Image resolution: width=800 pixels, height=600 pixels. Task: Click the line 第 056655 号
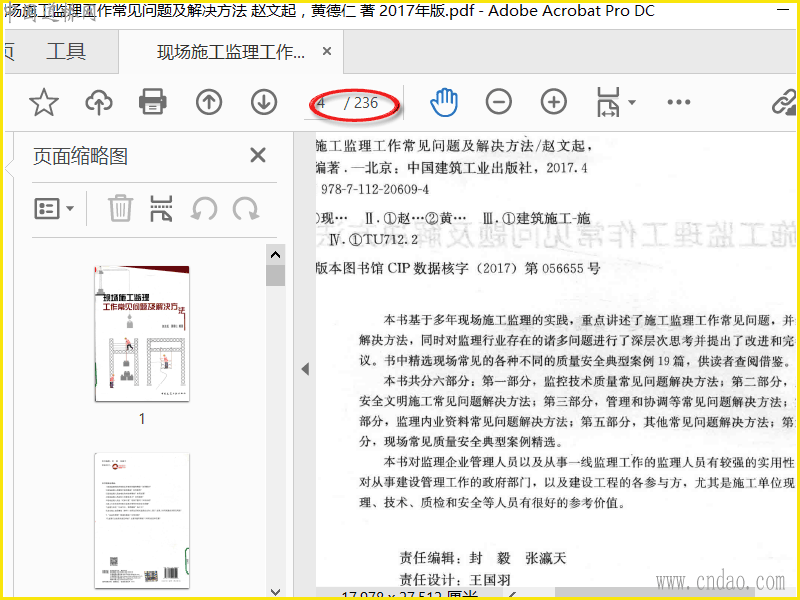563,268
